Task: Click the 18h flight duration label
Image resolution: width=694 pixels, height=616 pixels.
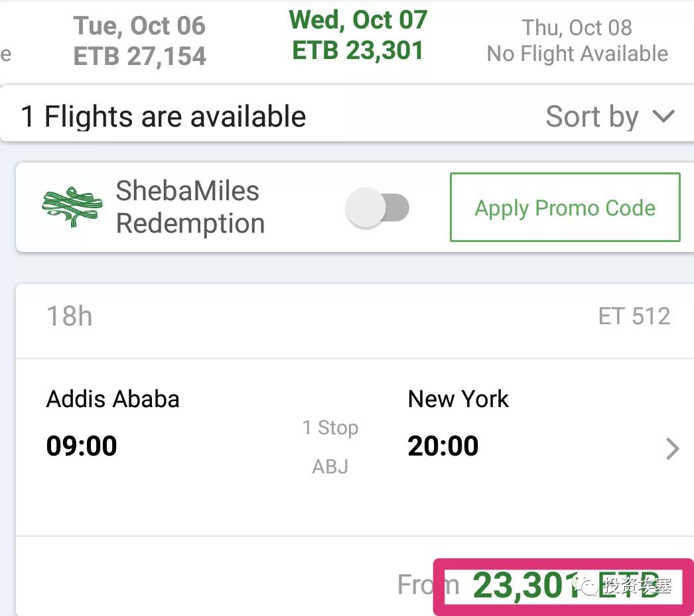Action: [x=69, y=317]
